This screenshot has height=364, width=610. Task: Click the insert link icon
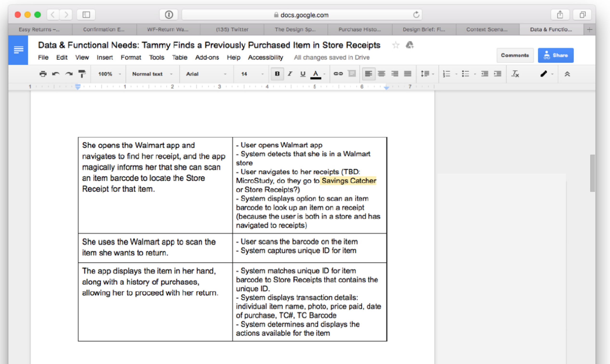click(x=338, y=74)
